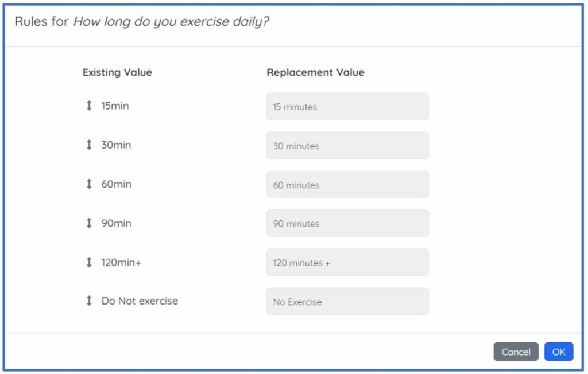Edit the No Exercise replacement field
The image size is (588, 374).
click(347, 302)
